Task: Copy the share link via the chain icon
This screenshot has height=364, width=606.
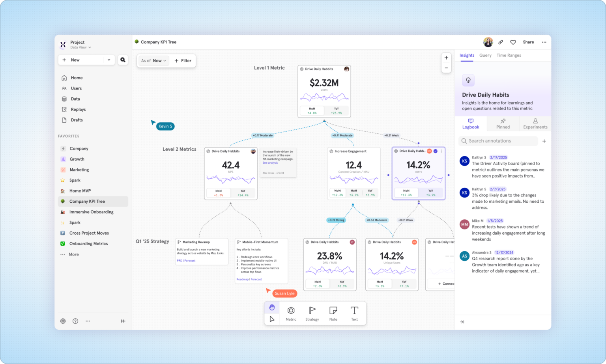Action: [501, 42]
